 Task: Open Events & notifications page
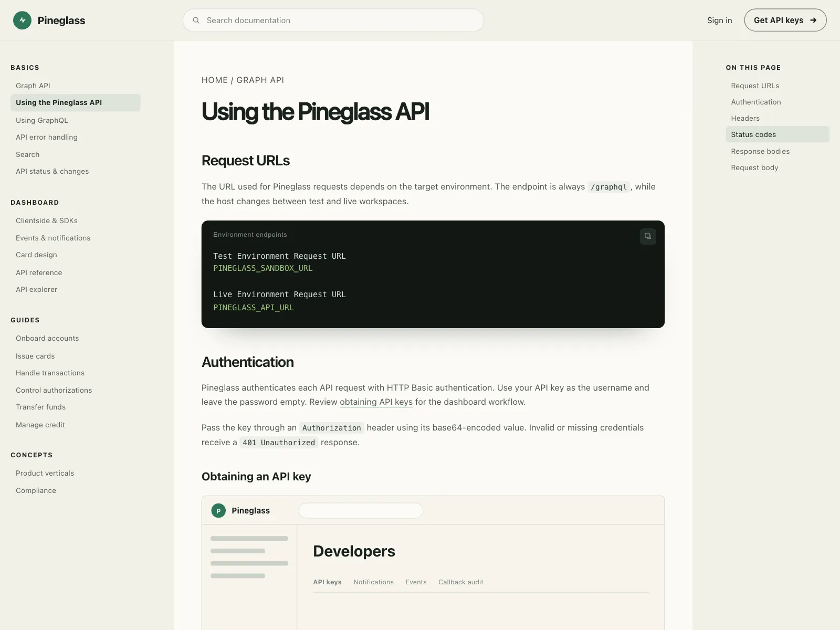(x=53, y=238)
